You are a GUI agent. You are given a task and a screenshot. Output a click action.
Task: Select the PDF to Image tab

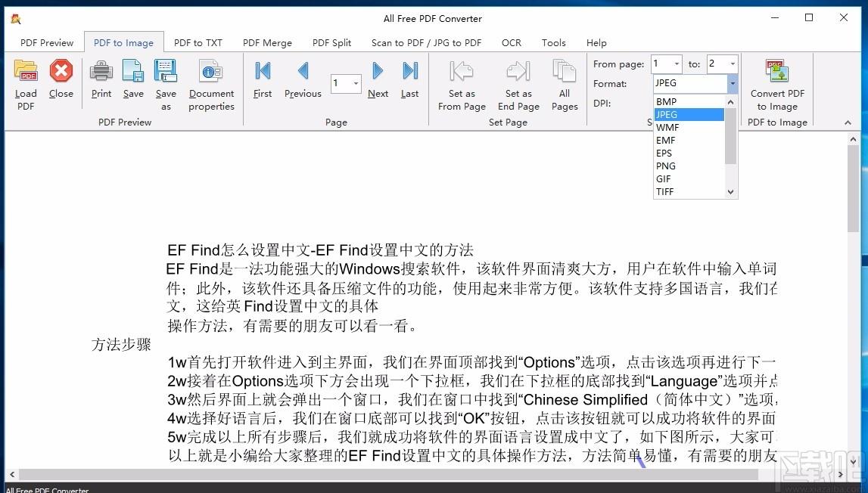pos(123,42)
